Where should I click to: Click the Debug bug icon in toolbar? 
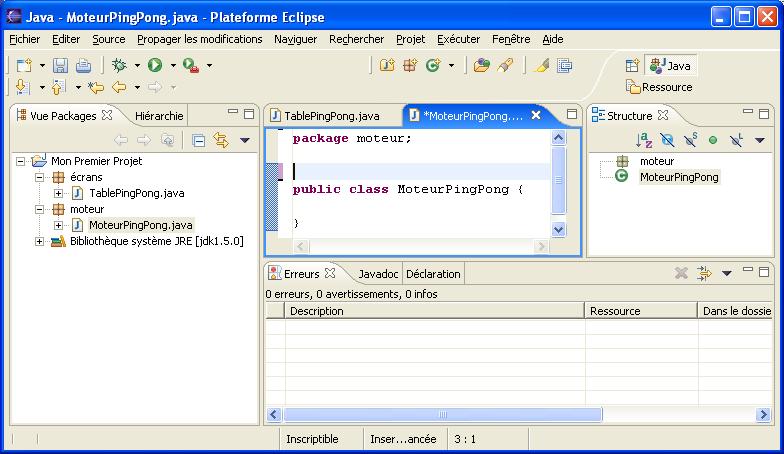pyautogui.click(x=119, y=65)
